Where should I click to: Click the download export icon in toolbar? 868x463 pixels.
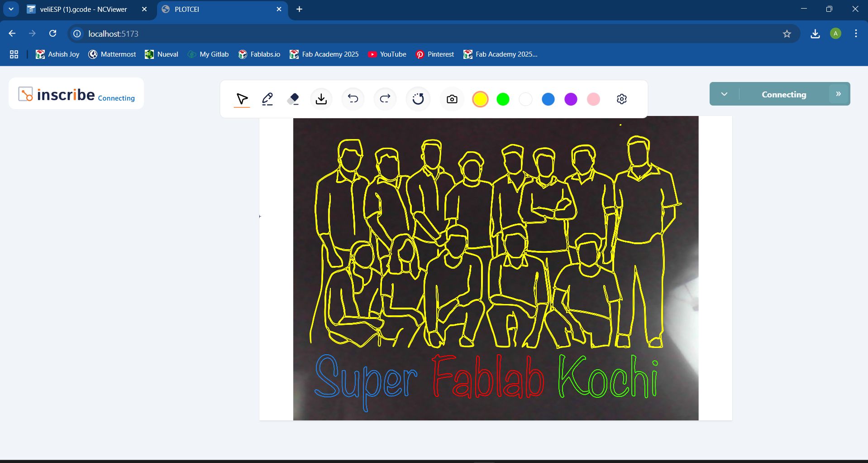tap(321, 99)
